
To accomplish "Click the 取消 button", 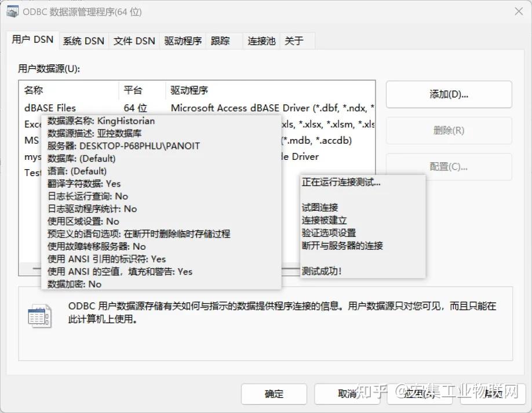I will click(x=347, y=394).
